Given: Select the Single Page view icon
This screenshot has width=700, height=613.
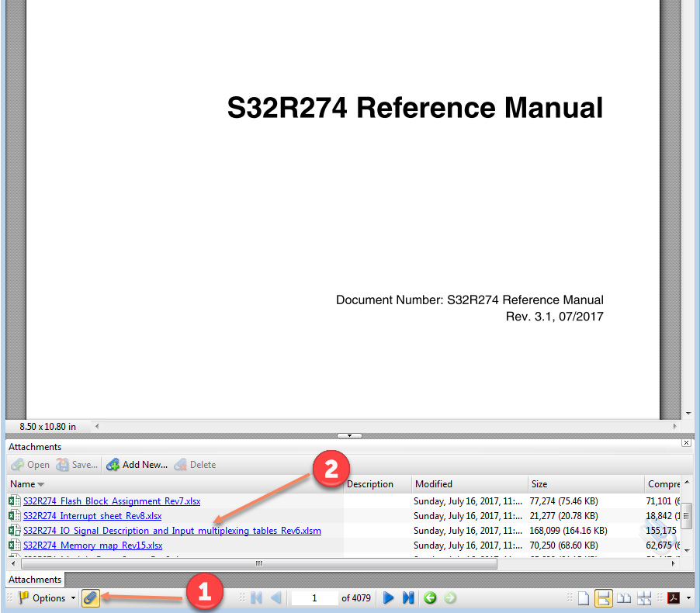Looking at the screenshot, I should point(583,598).
